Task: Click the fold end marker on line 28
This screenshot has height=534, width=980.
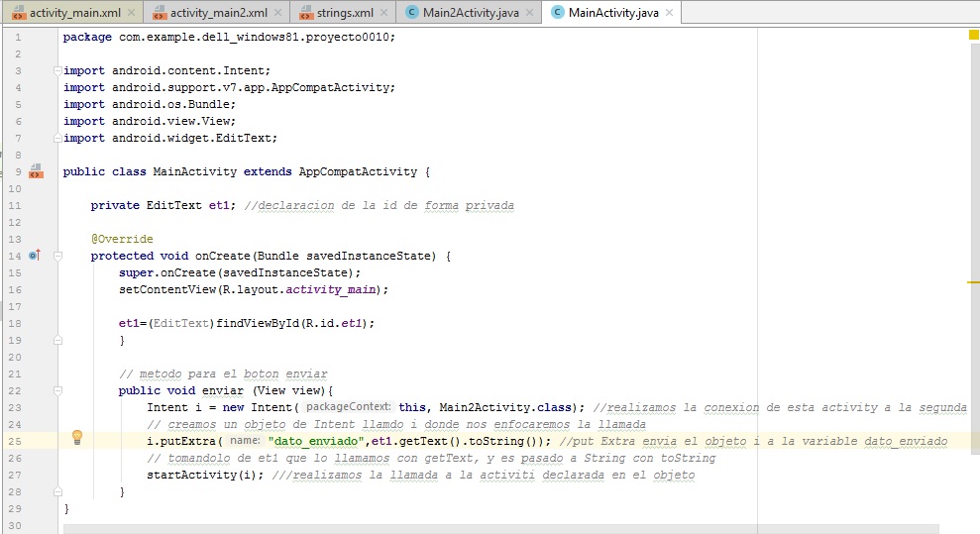Action: [56, 491]
